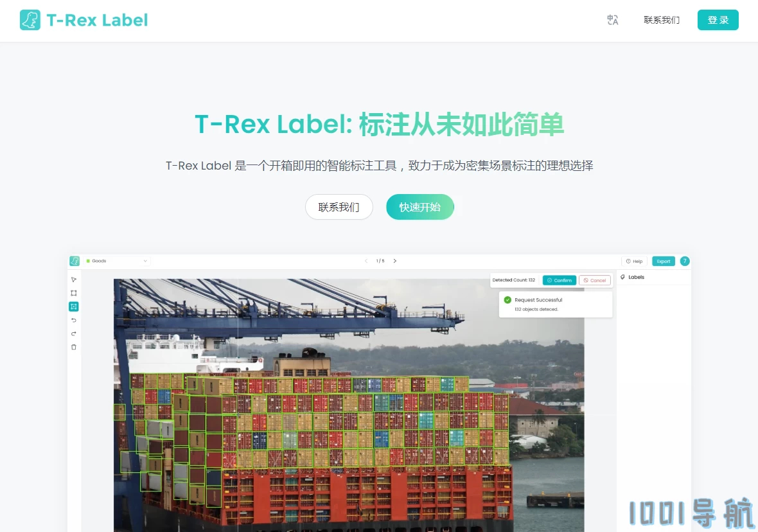Screen dimensions: 758x532
Task: Click the 登录 login button
Action: pyautogui.click(x=718, y=20)
